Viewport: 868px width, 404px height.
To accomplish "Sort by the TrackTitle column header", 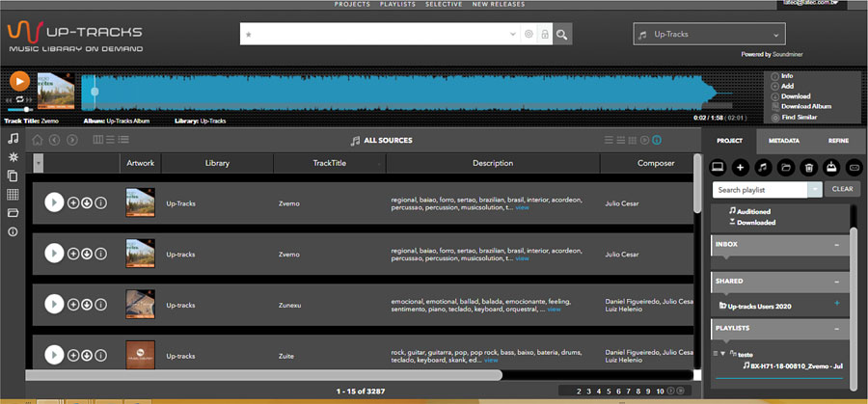I will pyautogui.click(x=330, y=163).
